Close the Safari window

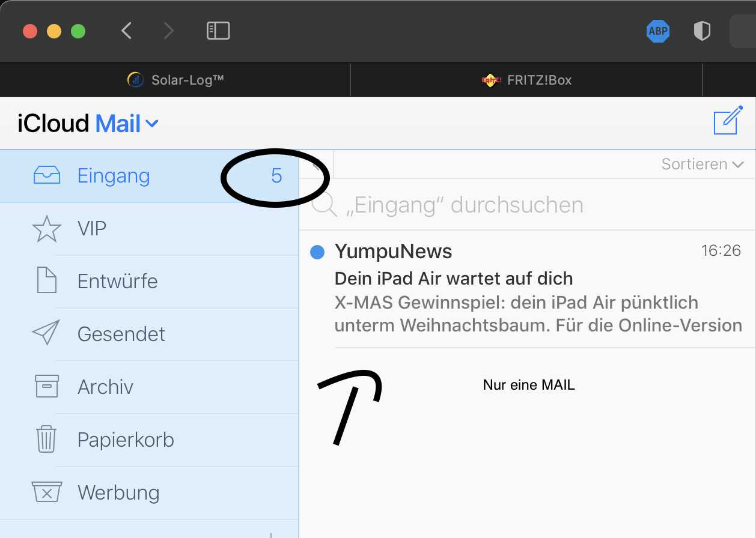click(30, 31)
